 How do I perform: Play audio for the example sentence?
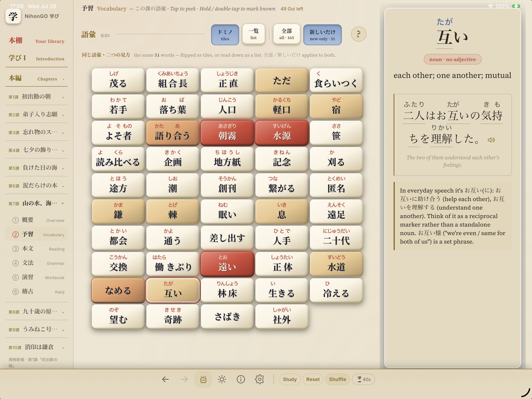491,140
